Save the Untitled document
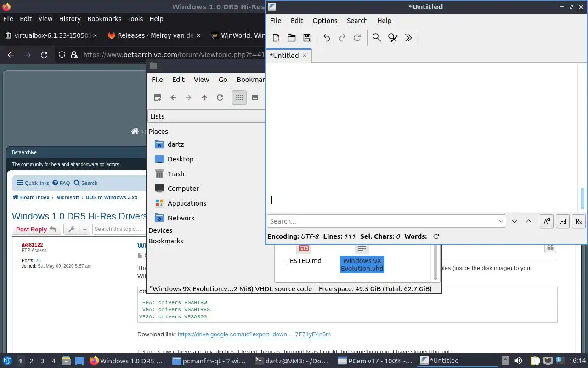The height and width of the screenshot is (368, 588). tap(307, 38)
